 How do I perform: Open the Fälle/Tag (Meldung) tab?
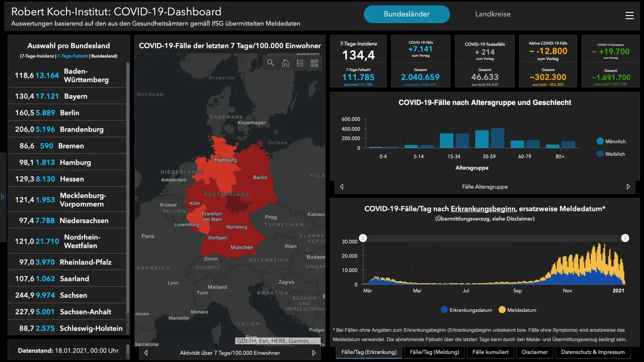coord(434,352)
